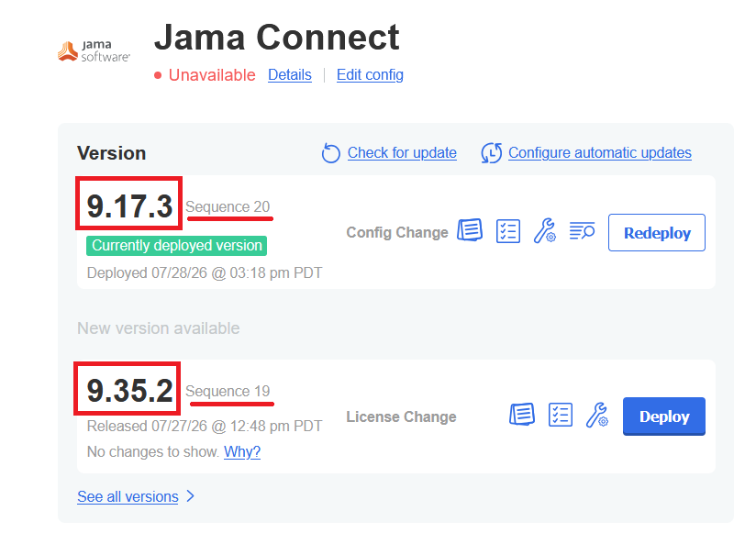Open release notes icon for version 9.17.3
This screenshot has height=544, width=756.
pyautogui.click(x=470, y=230)
